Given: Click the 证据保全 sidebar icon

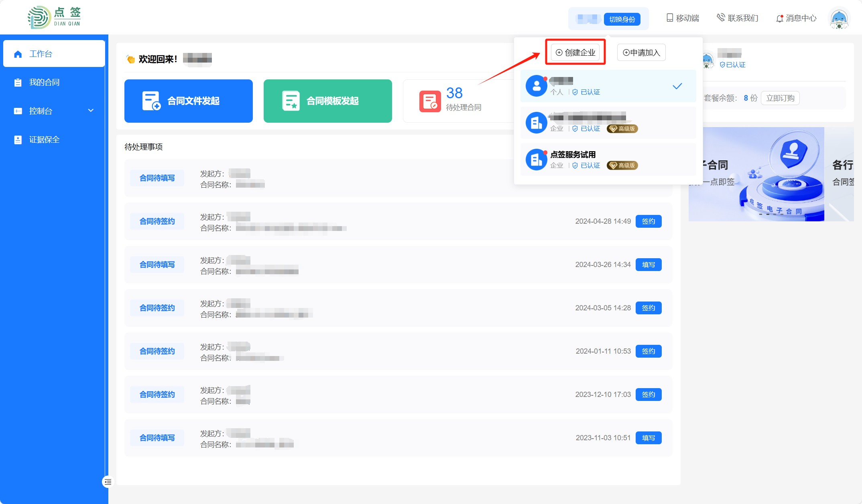Looking at the screenshot, I should (18, 140).
